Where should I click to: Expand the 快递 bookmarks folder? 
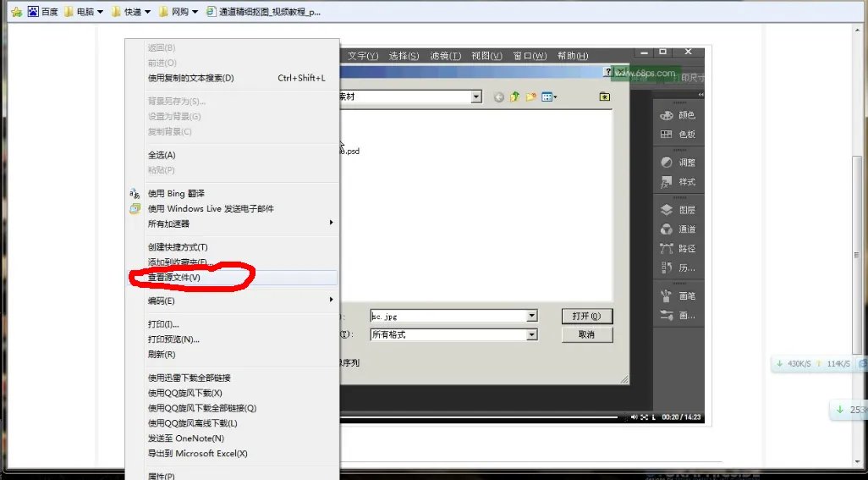[x=130, y=11]
